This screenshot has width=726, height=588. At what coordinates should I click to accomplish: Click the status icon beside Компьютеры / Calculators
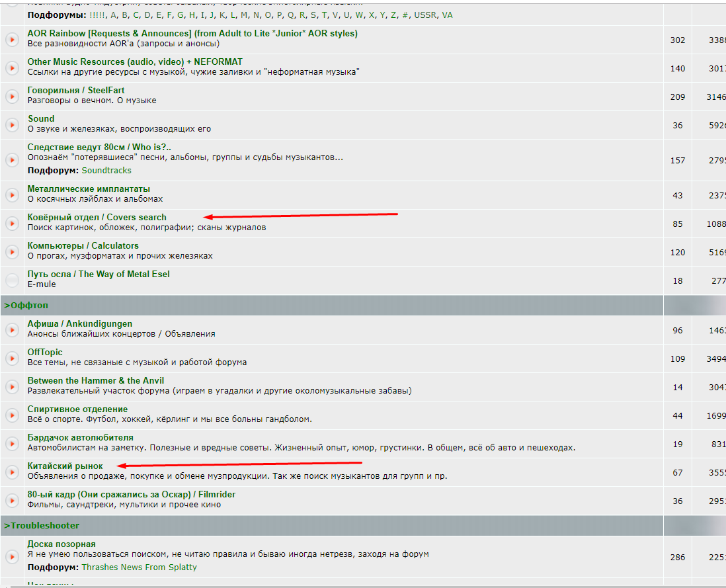coord(12,252)
